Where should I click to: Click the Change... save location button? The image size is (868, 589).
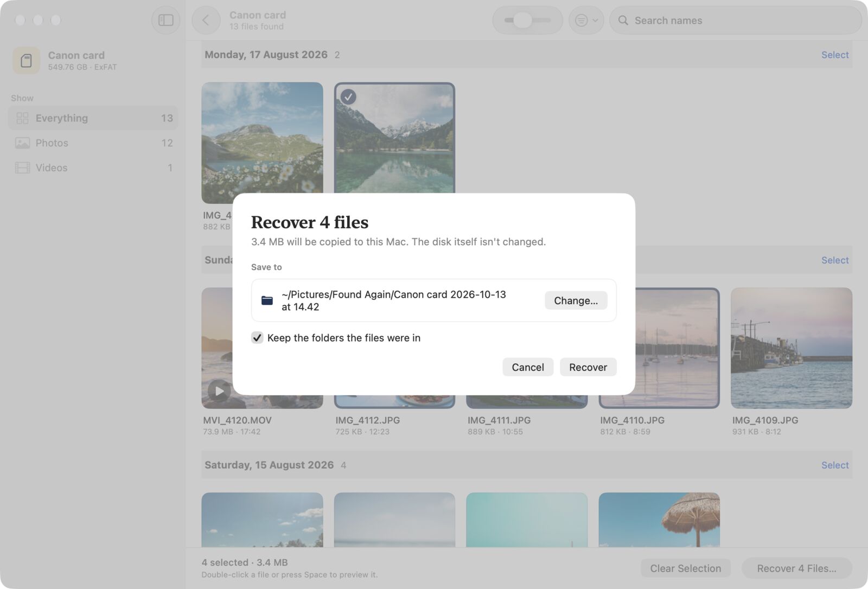pos(576,300)
